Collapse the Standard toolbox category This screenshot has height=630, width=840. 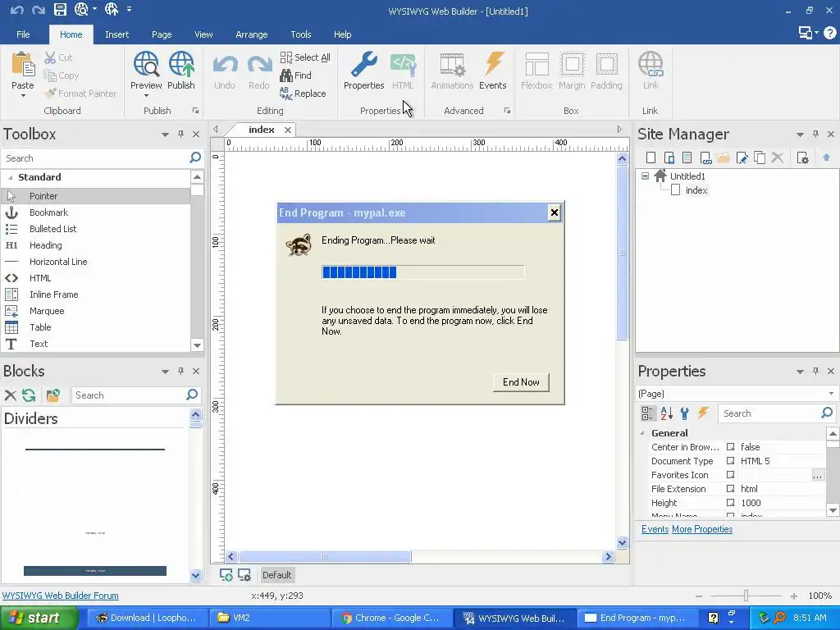[x=10, y=177]
